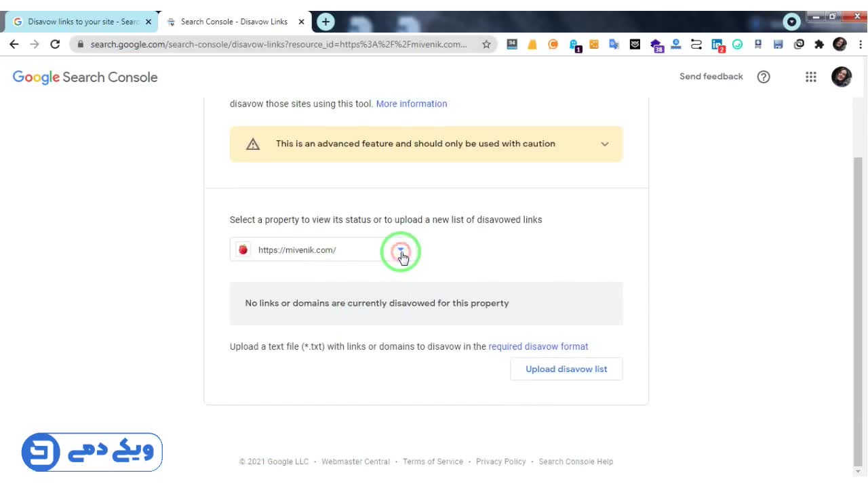Open the Search Console Help footer link
This screenshot has width=868, height=488.
click(576, 462)
